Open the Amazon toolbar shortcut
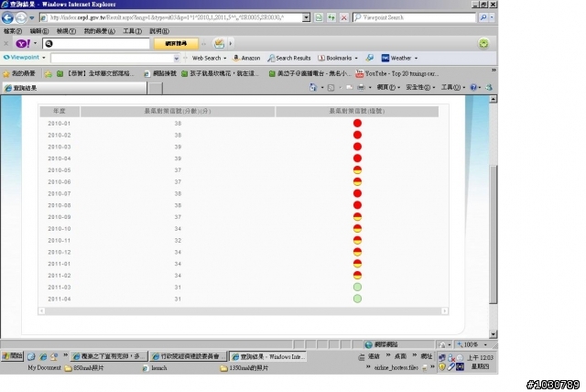This screenshot has height=392, width=586. click(x=246, y=58)
